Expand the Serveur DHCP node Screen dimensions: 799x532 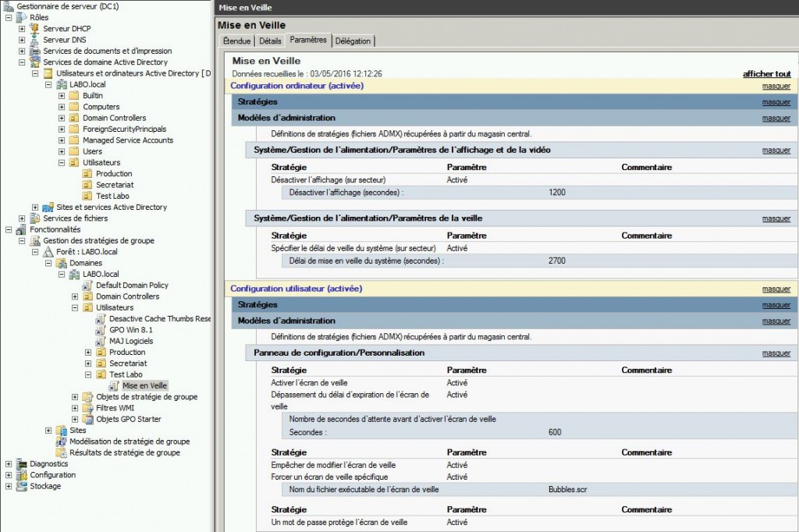tap(22, 29)
